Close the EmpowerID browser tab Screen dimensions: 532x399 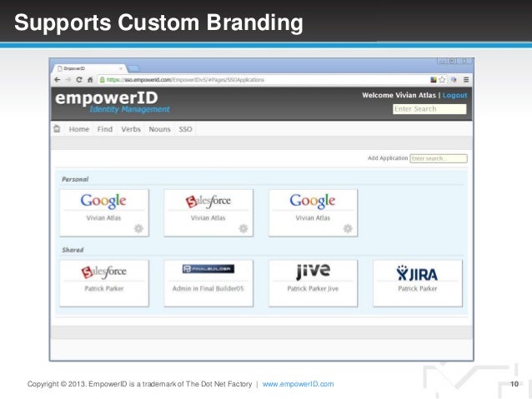point(121,68)
